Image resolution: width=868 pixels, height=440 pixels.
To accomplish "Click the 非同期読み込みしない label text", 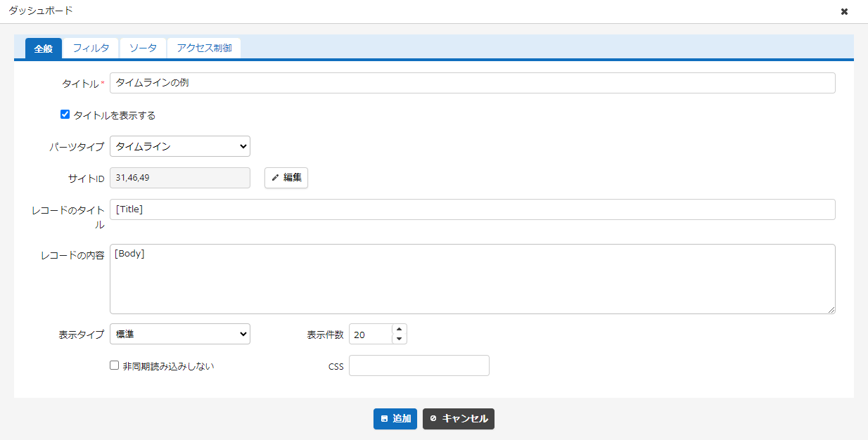I will click(168, 366).
